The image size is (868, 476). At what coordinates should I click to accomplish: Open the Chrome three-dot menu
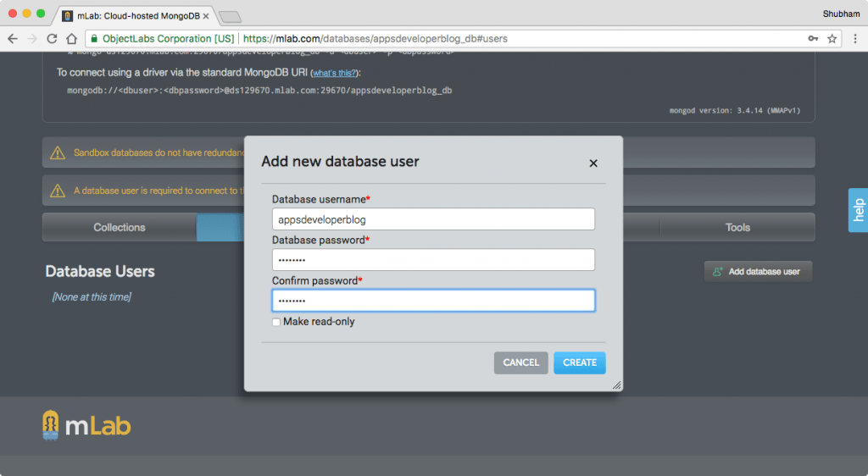coord(854,39)
